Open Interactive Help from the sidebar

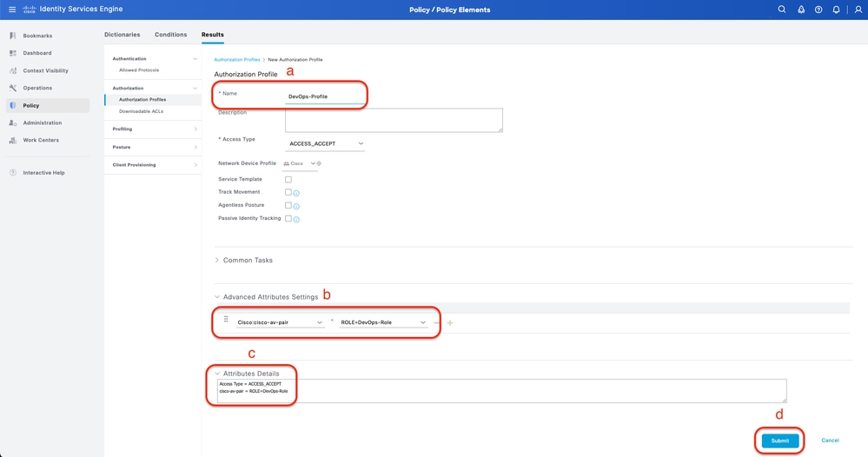click(43, 173)
